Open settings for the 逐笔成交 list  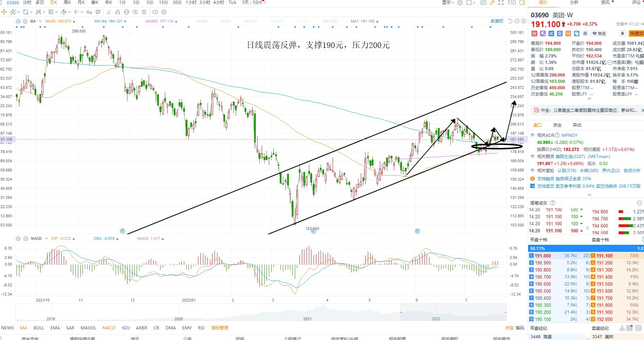click(x=639, y=203)
